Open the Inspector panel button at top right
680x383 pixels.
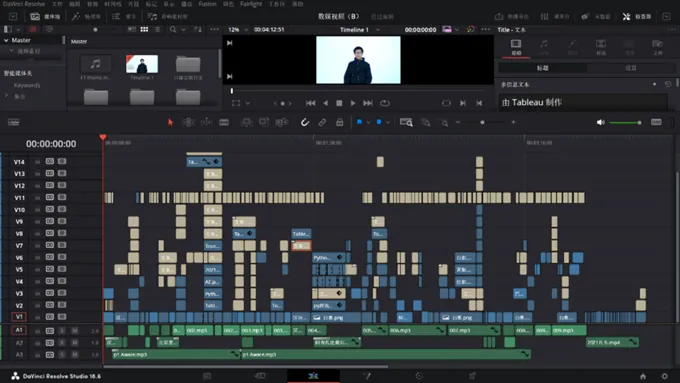[638, 16]
